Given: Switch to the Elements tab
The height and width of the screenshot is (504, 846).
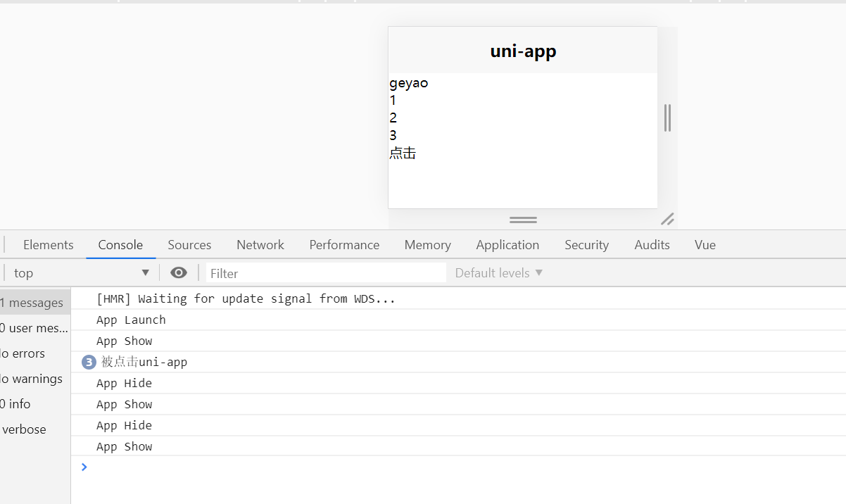Looking at the screenshot, I should (49, 245).
